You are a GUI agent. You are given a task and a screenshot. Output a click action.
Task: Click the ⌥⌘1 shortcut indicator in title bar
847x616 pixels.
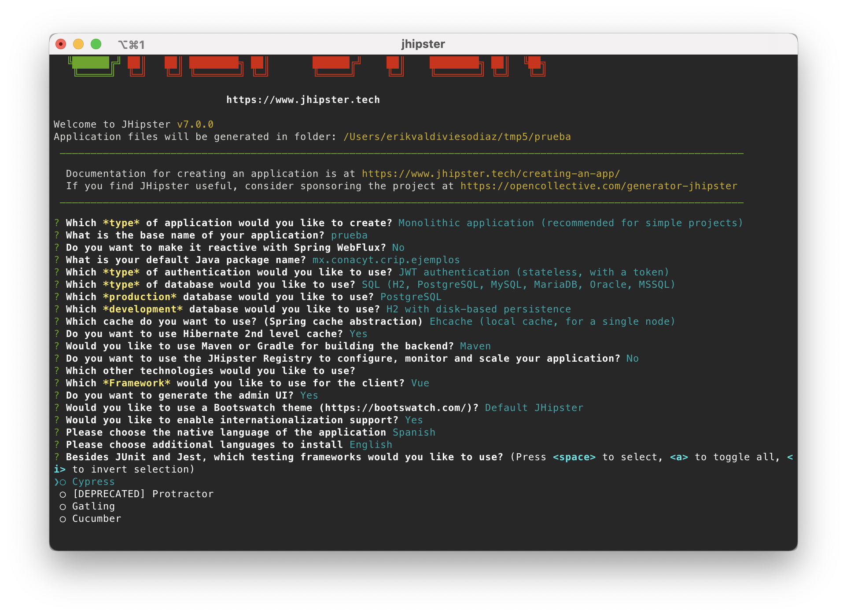click(x=131, y=44)
